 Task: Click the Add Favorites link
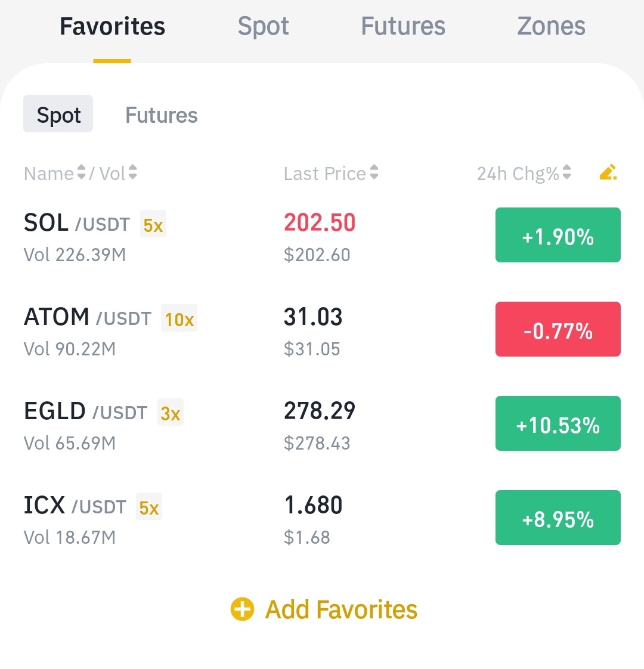341,609
